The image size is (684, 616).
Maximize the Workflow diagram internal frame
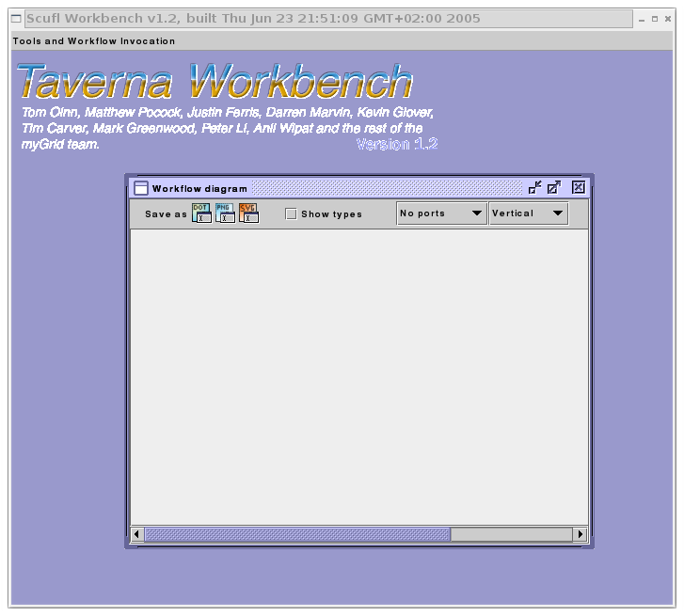tap(554, 187)
